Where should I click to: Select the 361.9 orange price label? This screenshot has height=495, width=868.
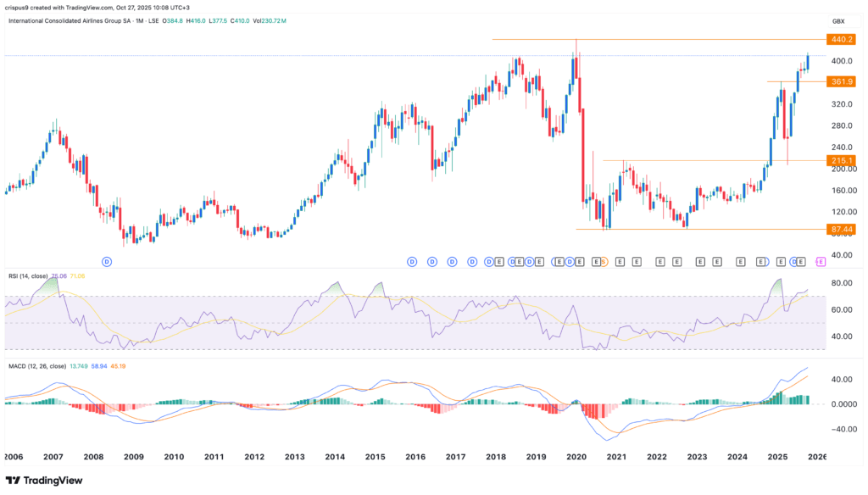841,81
